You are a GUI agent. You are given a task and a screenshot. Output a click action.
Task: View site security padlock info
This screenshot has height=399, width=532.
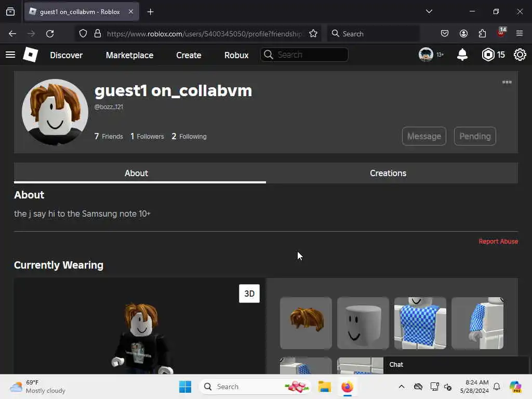click(x=98, y=34)
